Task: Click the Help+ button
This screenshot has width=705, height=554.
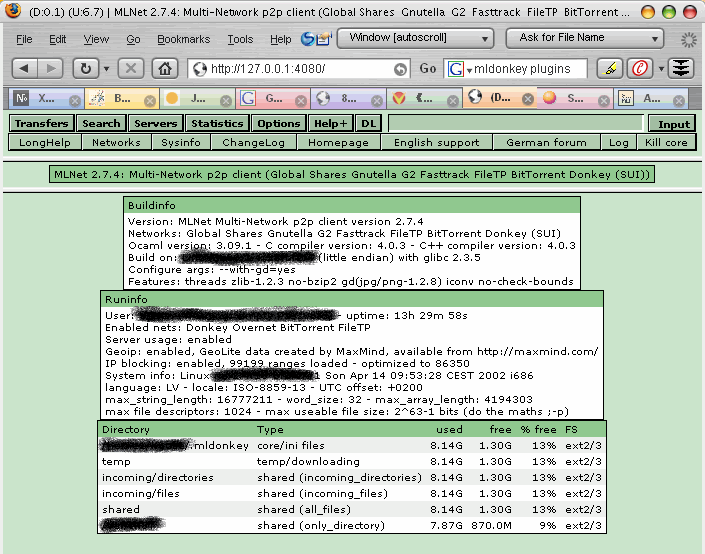Action: pyautogui.click(x=330, y=123)
